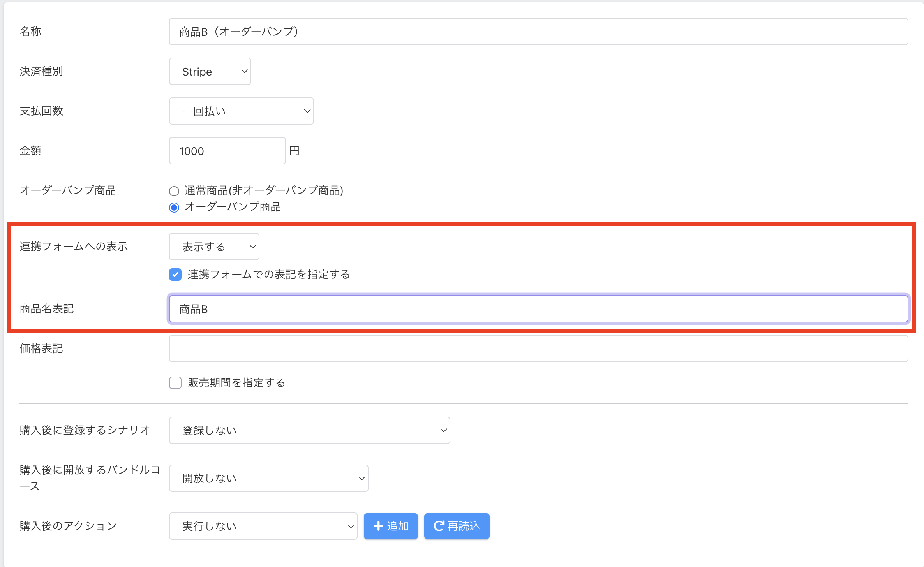Uncheck 連携フォームでの表記を指定する checkbox
The image size is (924, 567).
coord(175,275)
